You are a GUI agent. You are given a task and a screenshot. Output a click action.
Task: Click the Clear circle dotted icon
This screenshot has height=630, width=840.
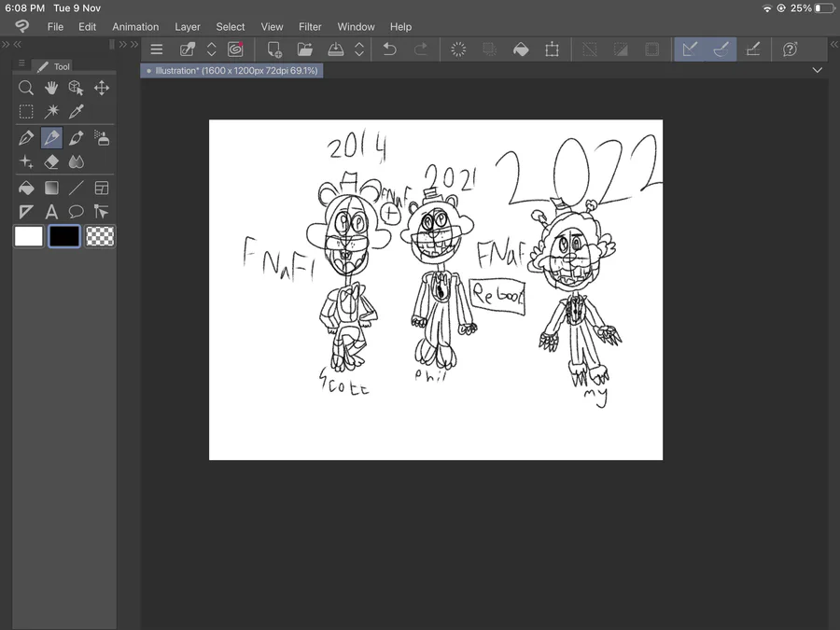(458, 49)
